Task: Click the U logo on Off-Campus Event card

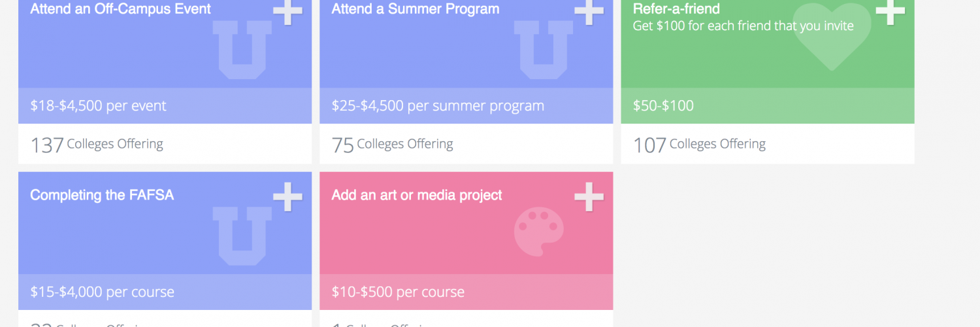Action: pos(242,50)
